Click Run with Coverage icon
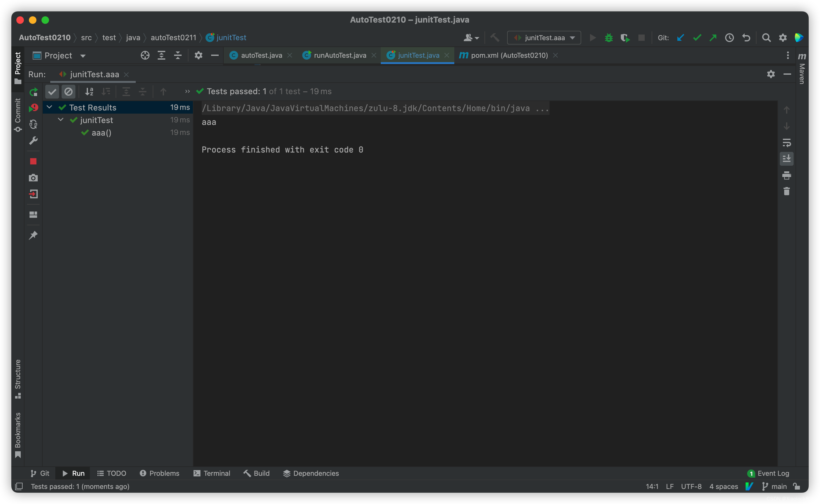The width and height of the screenshot is (820, 504). pyautogui.click(x=625, y=38)
